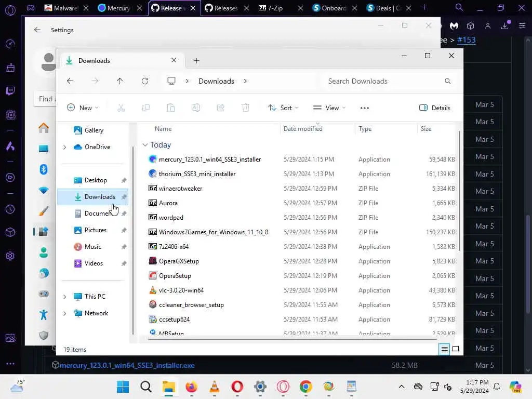The image size is (532, 399).
Task: Click Settings Home icon in left panel
Action: pyautogui.click(x=44, y=128)
